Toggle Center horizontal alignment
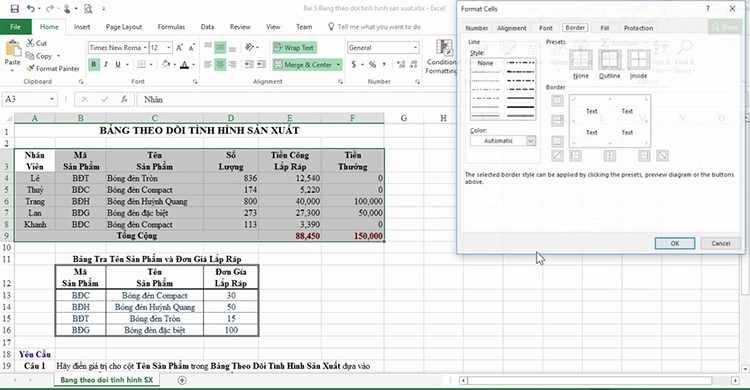 220,64
